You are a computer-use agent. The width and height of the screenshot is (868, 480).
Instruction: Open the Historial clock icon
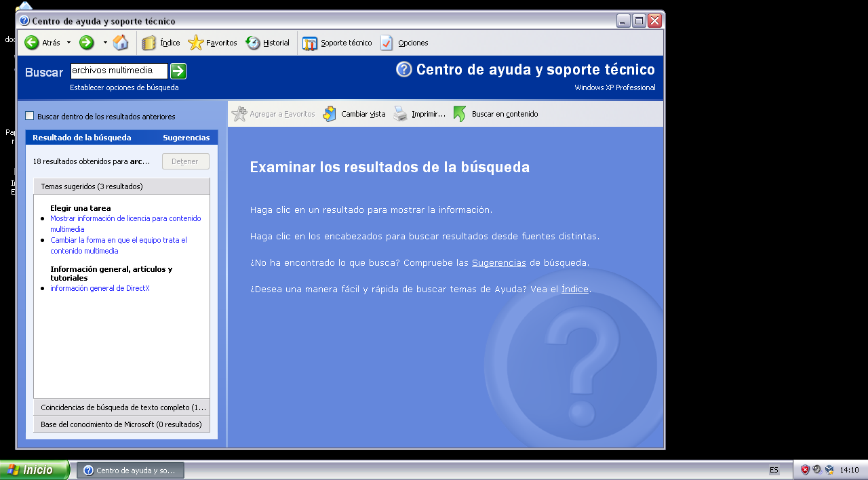coord(253,43)
